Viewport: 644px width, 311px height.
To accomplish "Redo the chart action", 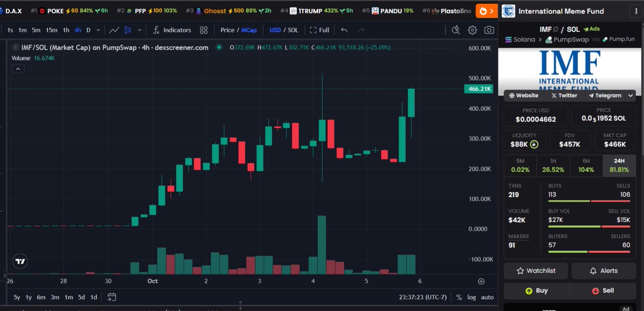I will [x=361, y=30].
